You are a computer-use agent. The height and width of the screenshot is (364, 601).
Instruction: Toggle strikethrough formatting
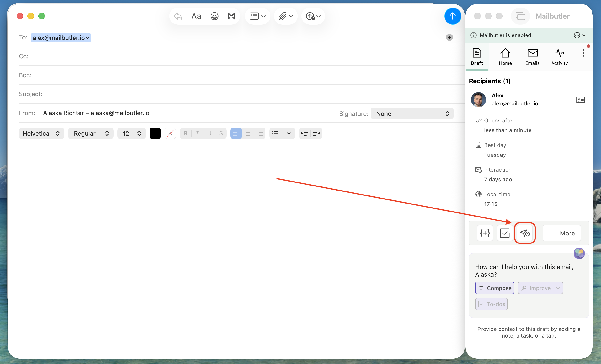pyautogui.click(x=221, y=133)
